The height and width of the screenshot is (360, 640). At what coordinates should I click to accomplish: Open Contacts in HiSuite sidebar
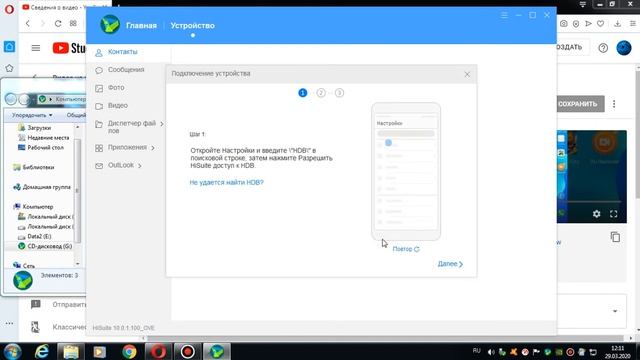pyautogui.click(x=122, y=52)
